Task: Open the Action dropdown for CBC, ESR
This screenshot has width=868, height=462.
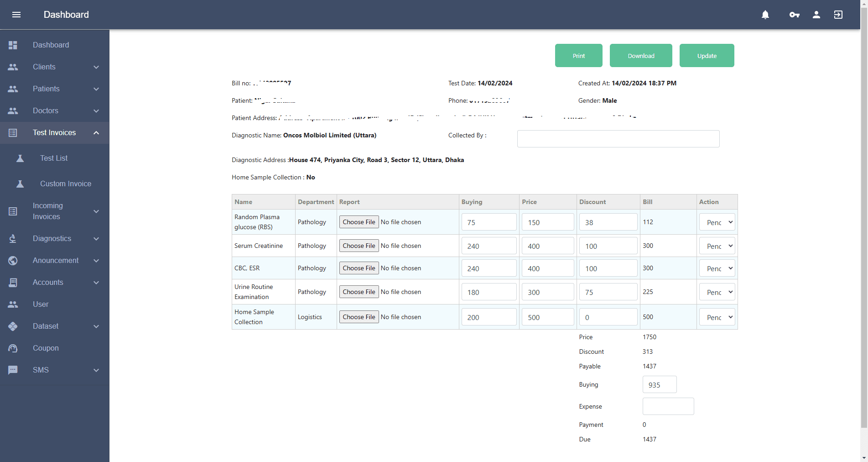Action: 717,268
